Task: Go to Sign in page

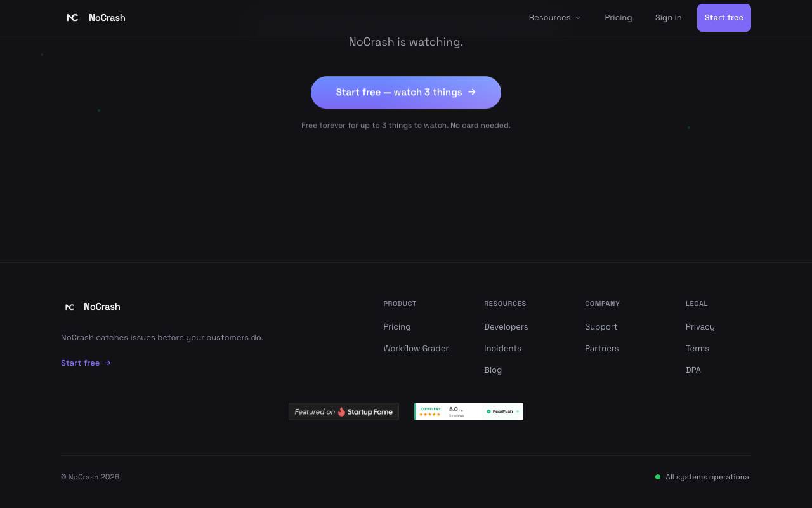Action: (668, 18)
